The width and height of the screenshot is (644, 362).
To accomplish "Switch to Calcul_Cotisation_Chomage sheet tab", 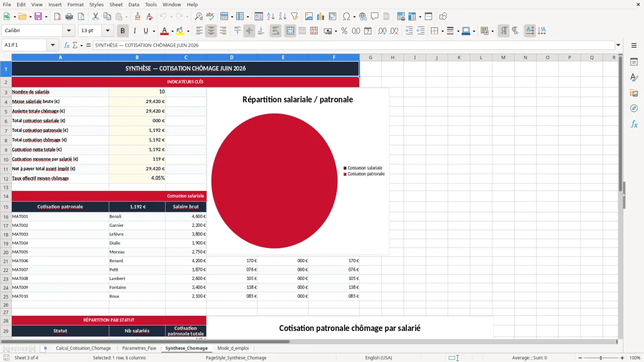I will 83,348.
